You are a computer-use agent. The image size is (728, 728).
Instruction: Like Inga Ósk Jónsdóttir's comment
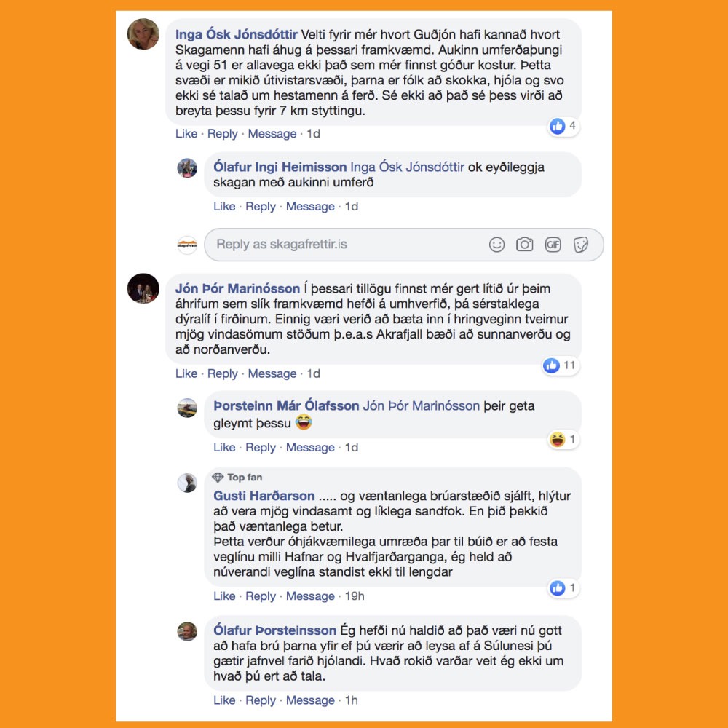186,134
